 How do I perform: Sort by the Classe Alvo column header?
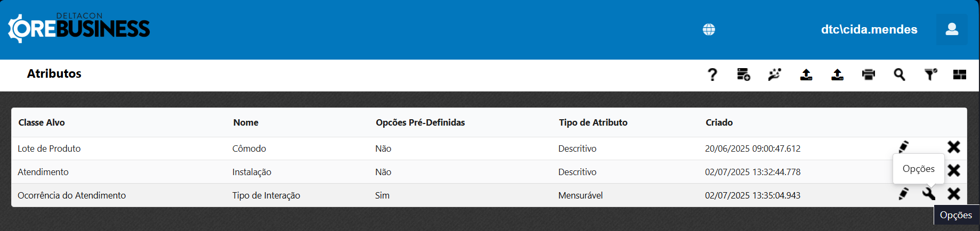42,122
